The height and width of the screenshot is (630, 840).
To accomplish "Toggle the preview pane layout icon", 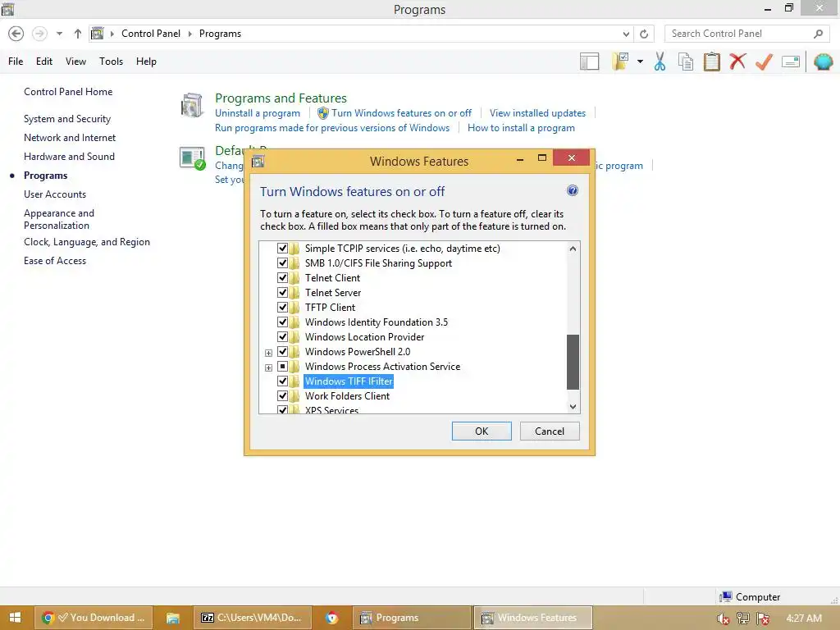I will click(589, 62).
